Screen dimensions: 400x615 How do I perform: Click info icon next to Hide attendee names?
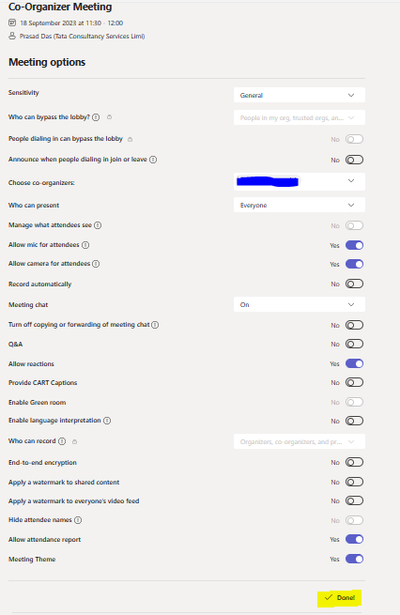coord(78,520)
